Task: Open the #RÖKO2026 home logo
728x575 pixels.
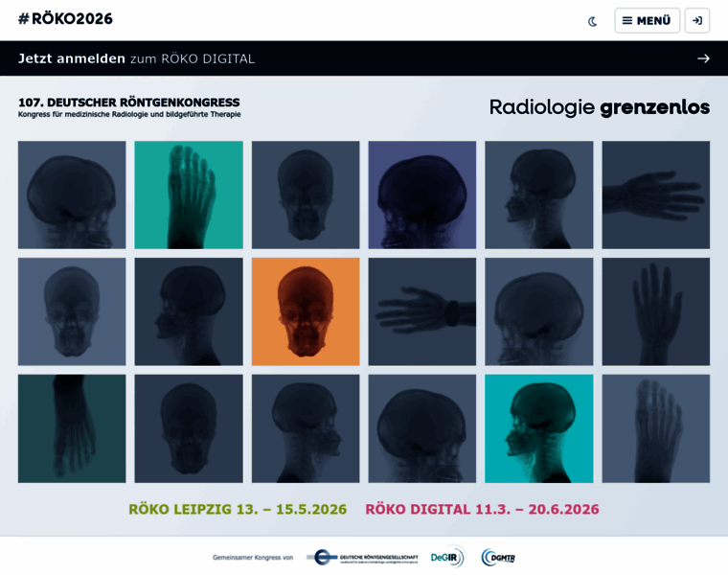Action: tap(65, 19)
